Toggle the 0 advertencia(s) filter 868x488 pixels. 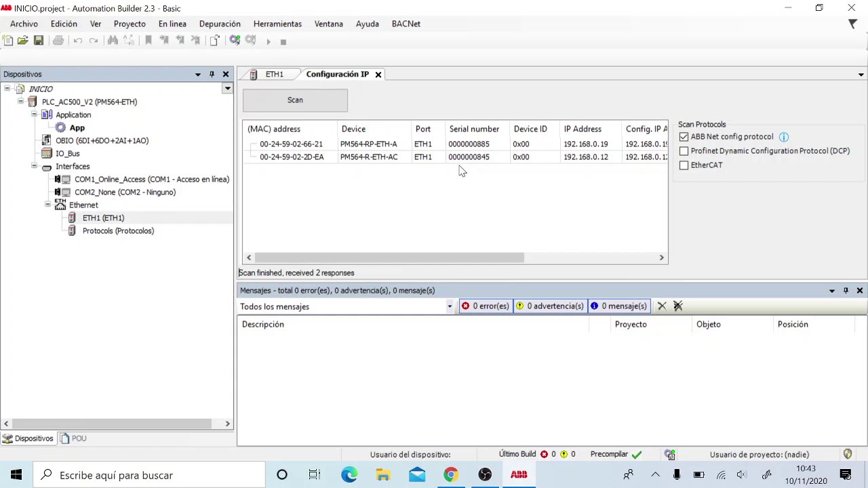pyautogui.click(x=551, y=306)
